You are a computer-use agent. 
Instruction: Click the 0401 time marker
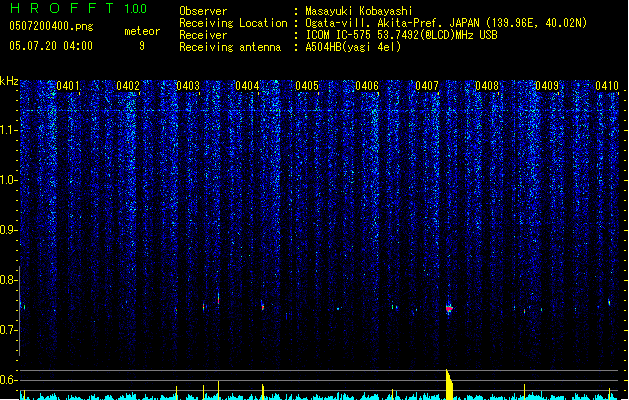pyautogui.click(x=68, y=86)
